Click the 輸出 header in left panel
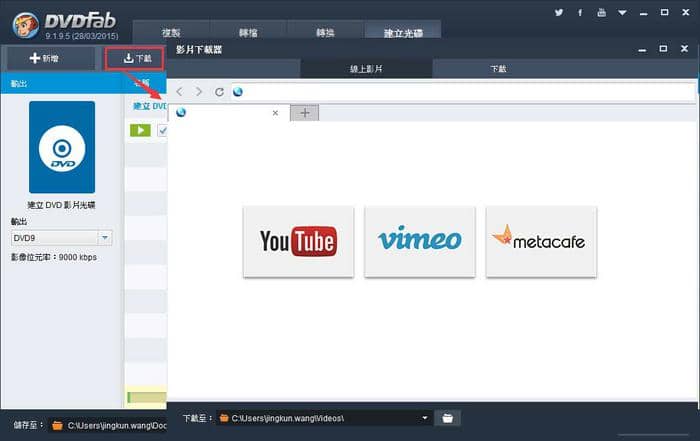Image resolution: width=700 pixels, height=441 pixels. [19, 83]
